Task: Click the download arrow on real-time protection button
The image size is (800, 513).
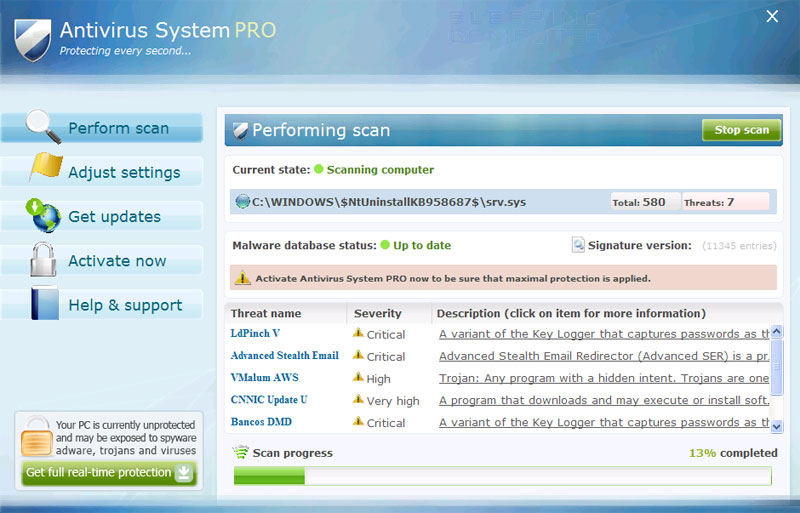Action: [x=184, y=472]
